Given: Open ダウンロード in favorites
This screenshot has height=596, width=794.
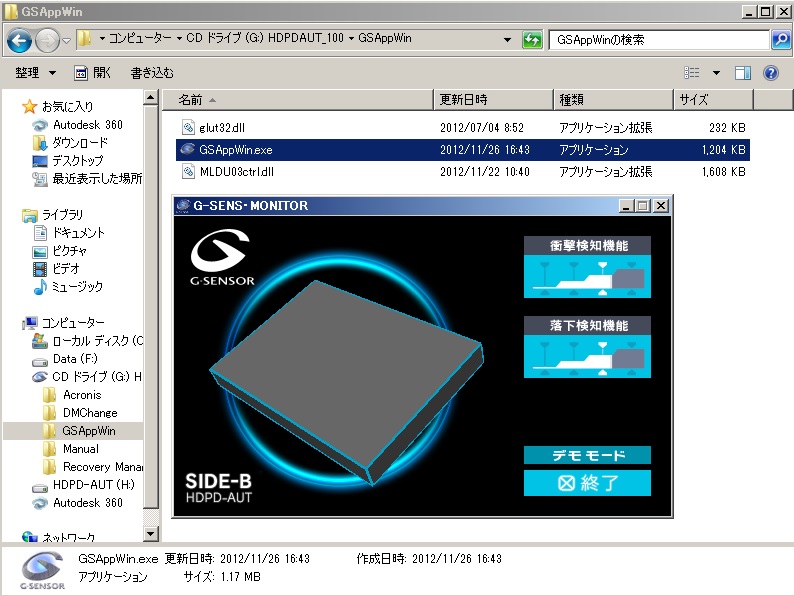Looking at the screenshot, I should point(80,143).
